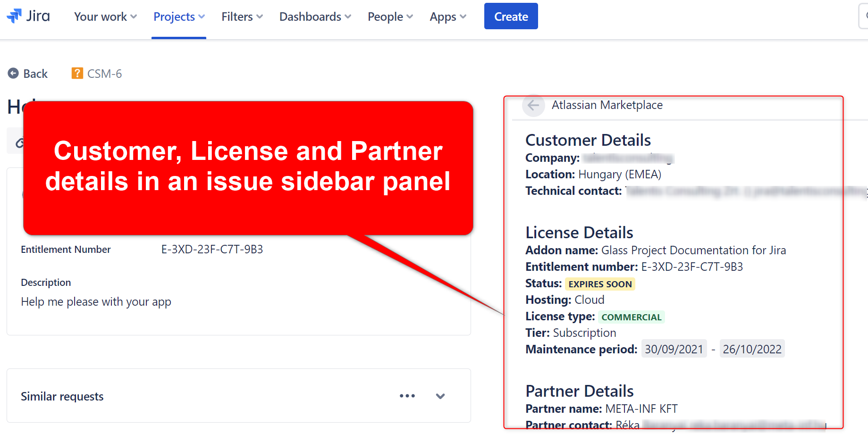Click the Partner Details heading
This screenshot has width=868, height=434.
coord(580,391)
